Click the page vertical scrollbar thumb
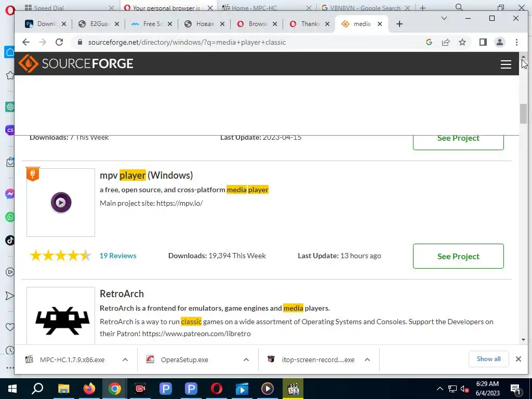Image resolution: width=532 pixels, height=399 pixels. [x=523, y=114]
